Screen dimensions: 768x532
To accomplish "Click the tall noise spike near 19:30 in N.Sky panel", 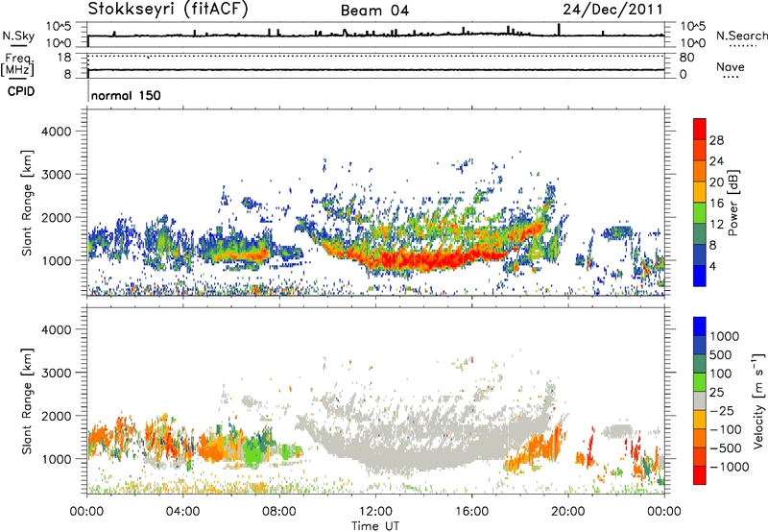I will click(559, 30).
